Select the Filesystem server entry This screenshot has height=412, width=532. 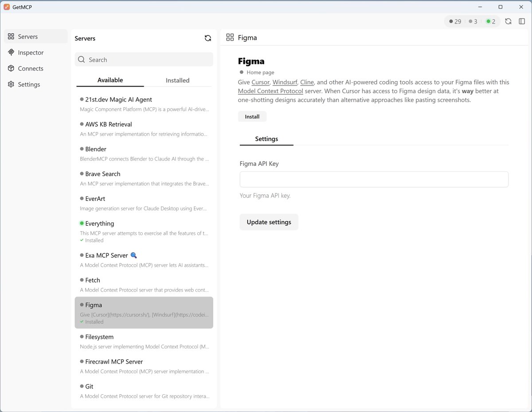(144, 341)
